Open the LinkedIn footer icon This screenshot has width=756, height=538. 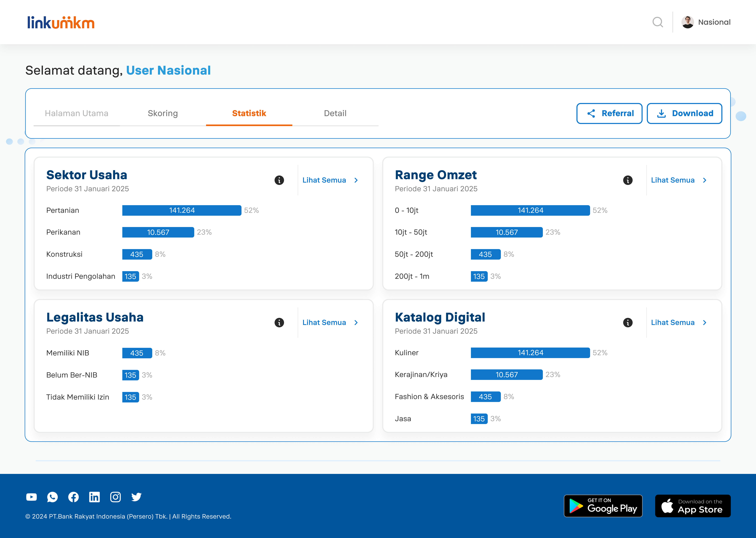(94, 497)
